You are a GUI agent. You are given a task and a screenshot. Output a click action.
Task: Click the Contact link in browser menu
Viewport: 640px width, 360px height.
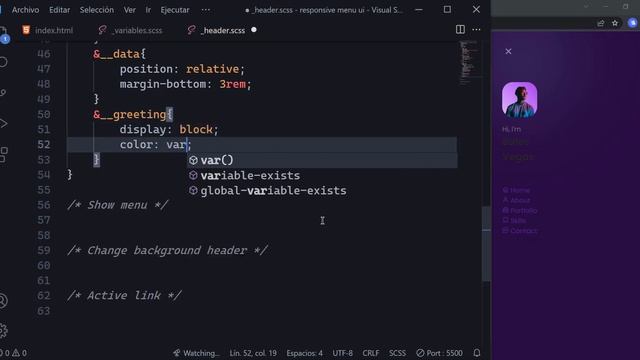pyautogui.click(x=520, y=231)
